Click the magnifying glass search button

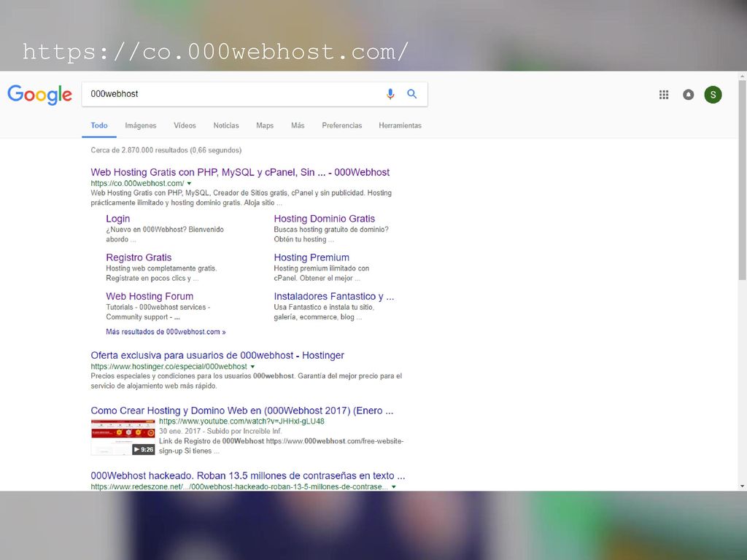[412, 94]
